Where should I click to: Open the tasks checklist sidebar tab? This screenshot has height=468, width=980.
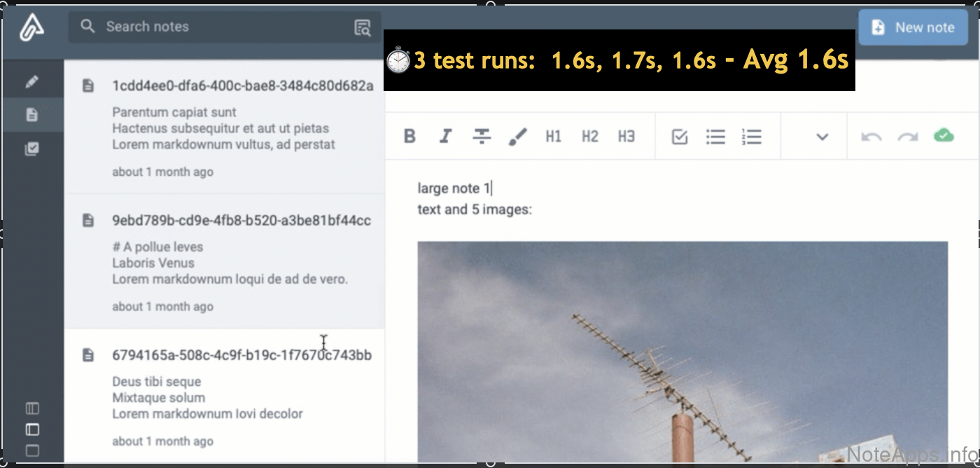click(32, 149)
